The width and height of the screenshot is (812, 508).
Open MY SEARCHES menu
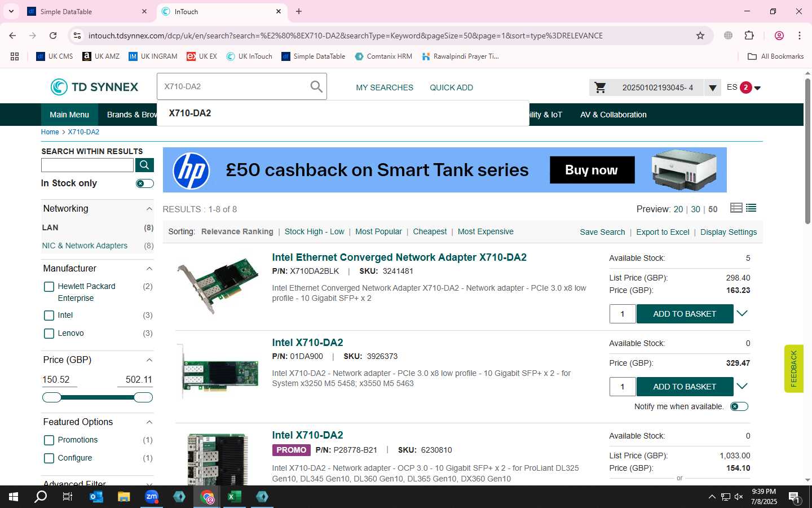coord(385,87)
